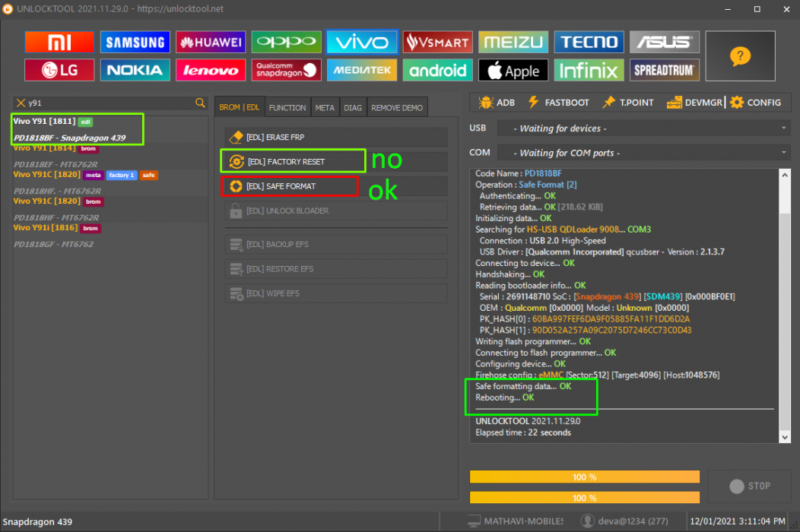Clear the search with the X icon
Viewport: 800px width, 532px height.
[21, 103]
